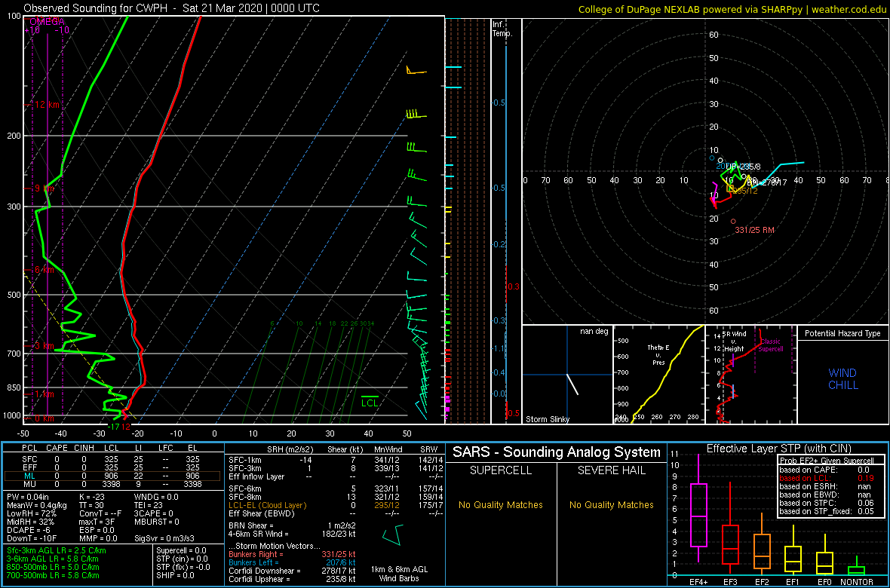Select the MU parcel row

113,484
